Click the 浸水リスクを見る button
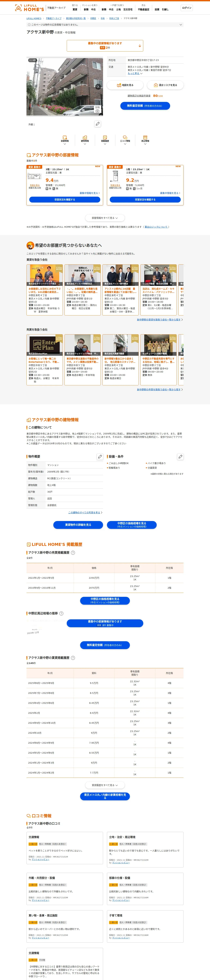Screen dimensions: 210x980 (x=165, y=85)
